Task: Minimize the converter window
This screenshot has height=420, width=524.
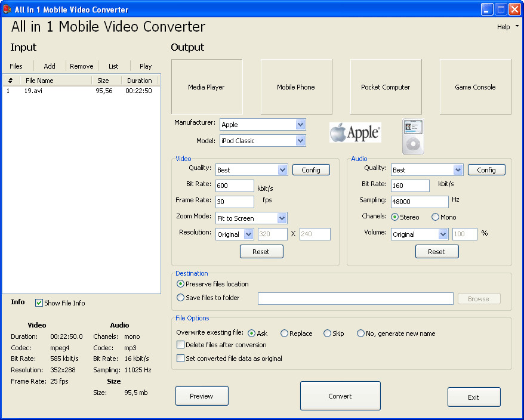Action: click(487, 10)
